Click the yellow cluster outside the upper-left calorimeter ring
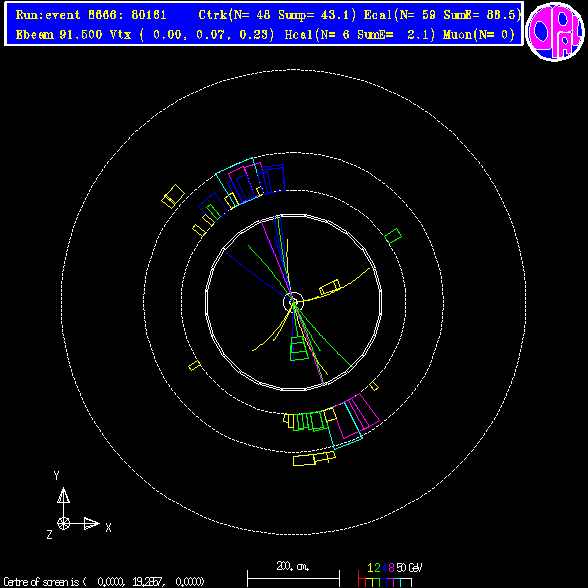The image size is (588, 588). point(173,196)
